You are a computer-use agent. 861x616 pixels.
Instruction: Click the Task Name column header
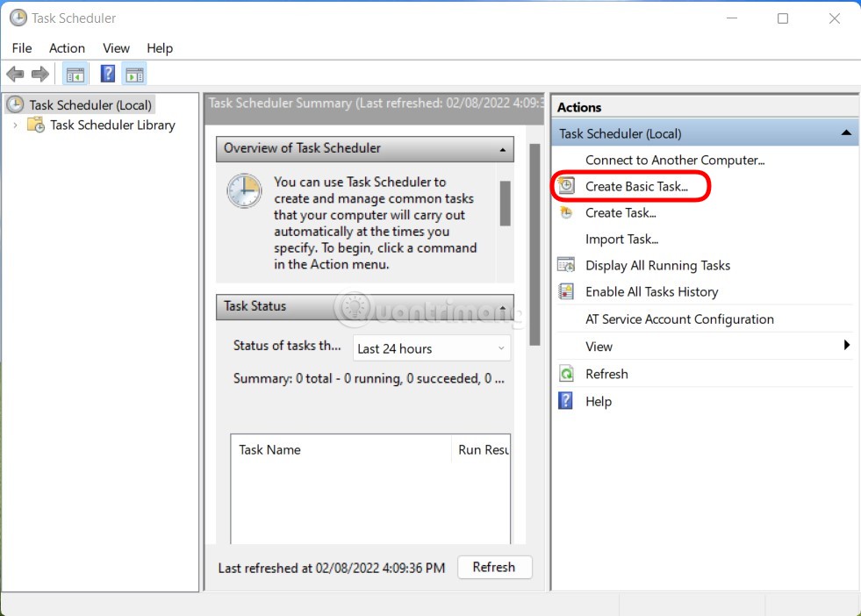pyautogui.click(x=341, y=449)
